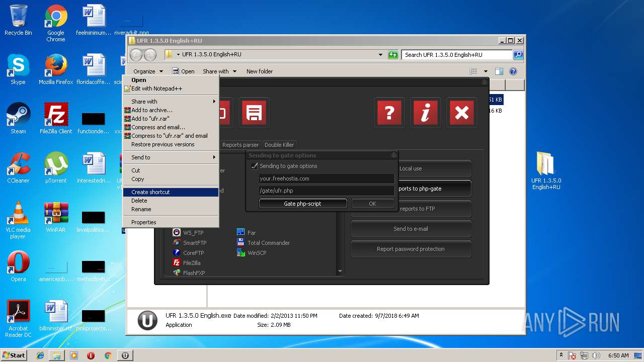The width and height of the screenshot is (644, 362).
Task: Select UFR 1.3.5.0 English+RU desktop folder
Action: [546, 171]
